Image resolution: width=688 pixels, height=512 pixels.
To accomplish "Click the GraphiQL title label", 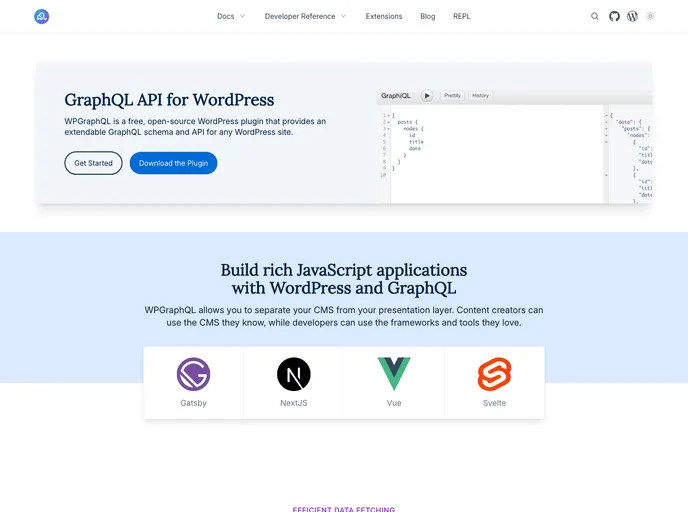I will [396, 96].
